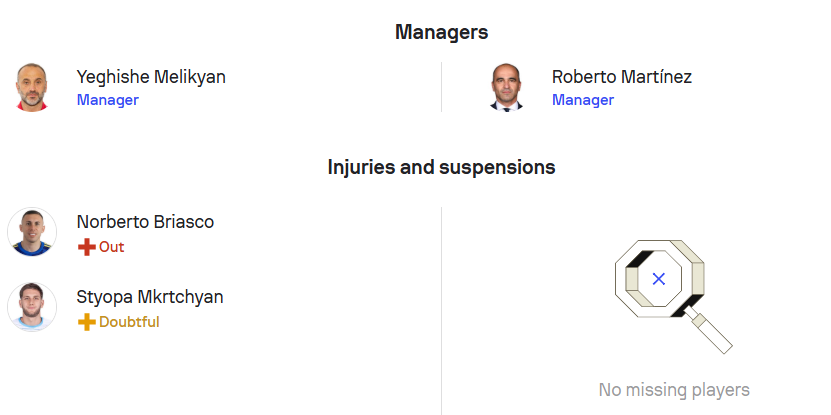Open Roberto Martínez's profile name link
Screen dimensions: 831x415
pyautogui.click(x=622, y=77)
